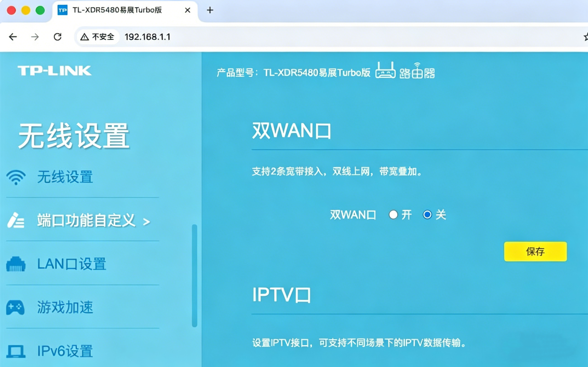Click the macOS red close window button
The image size is (588, 367).
pos(11,10)
